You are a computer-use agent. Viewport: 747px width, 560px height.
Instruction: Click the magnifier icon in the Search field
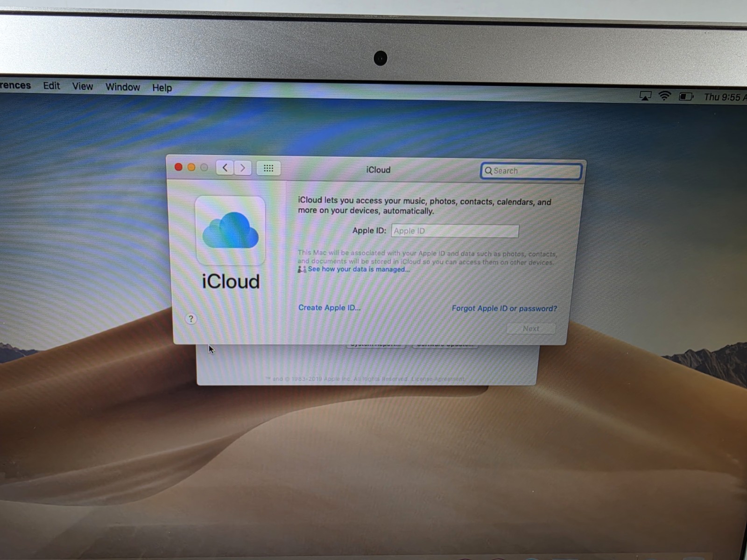(488, 171)
